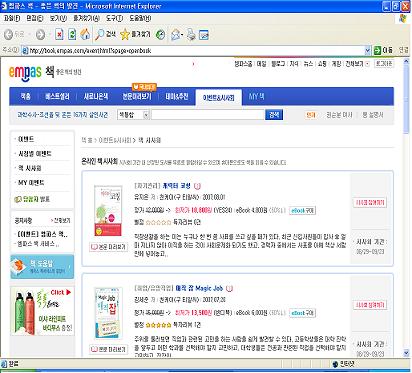The height and width of the screenshot is (373, 412).
Task: Click the red X Stop button
Action: click(59, 34)
